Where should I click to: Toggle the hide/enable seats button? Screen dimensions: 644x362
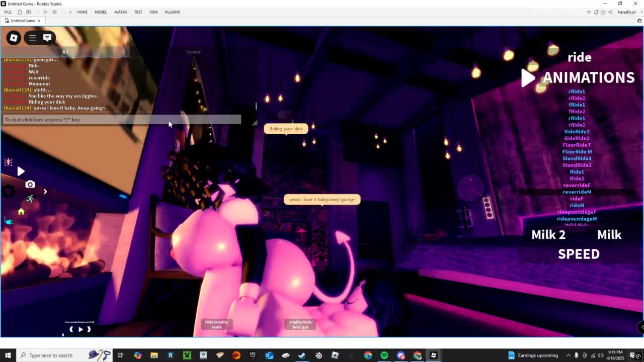pyautogui.click(x=216, y=324)
